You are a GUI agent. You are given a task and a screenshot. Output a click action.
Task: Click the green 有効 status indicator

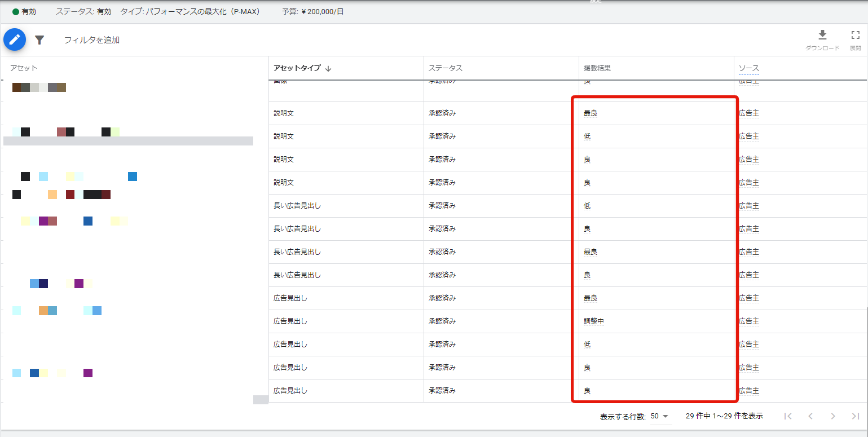tap(24, 12)
